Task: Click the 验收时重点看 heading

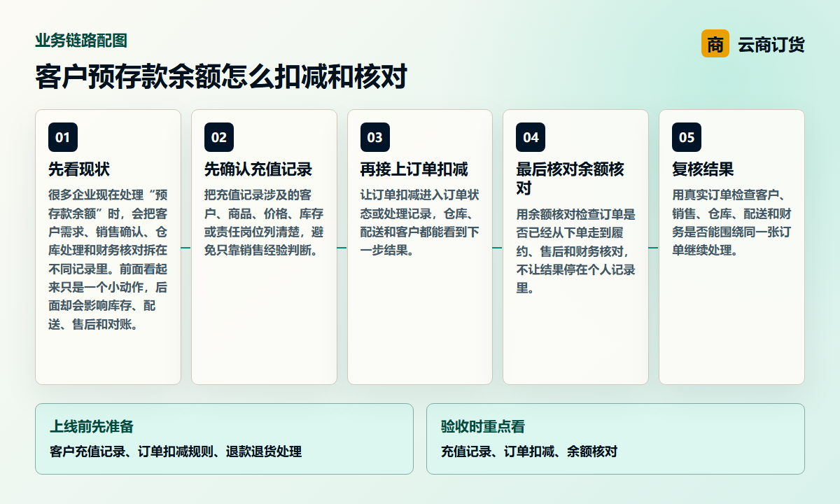Action: click(x=483, y=426)
